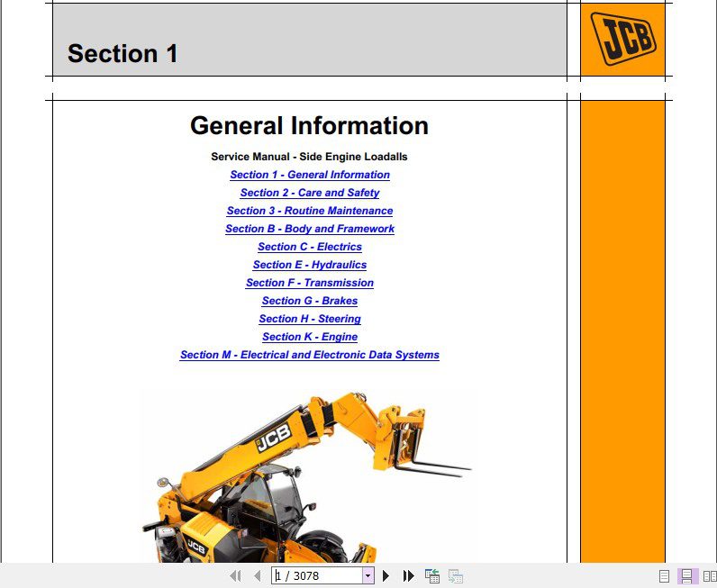Open Section K - Engine link
This screenshot has width=717, height=588.
tap(310, 337)
